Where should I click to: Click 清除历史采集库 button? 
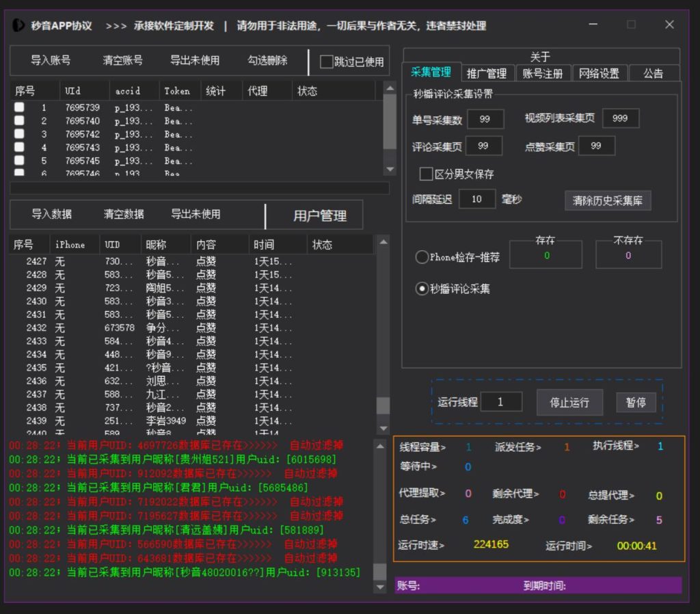607,200
